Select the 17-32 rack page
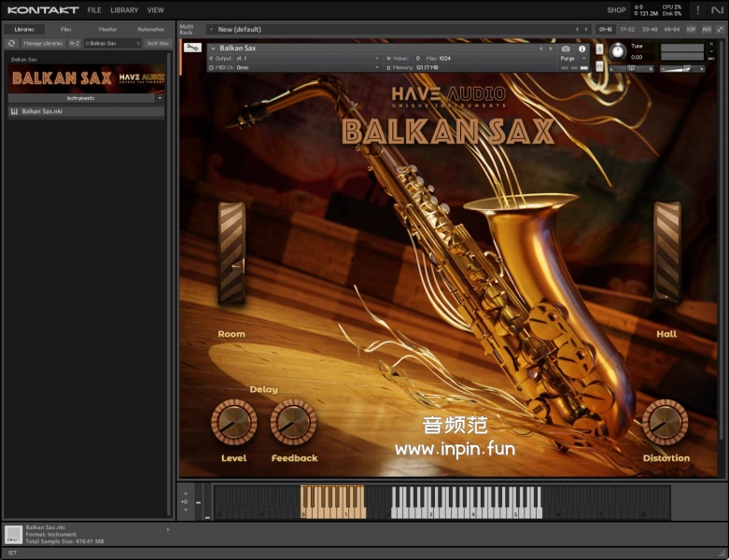The height and width of the screenshot is (560, 729). [x=627, y=29]
